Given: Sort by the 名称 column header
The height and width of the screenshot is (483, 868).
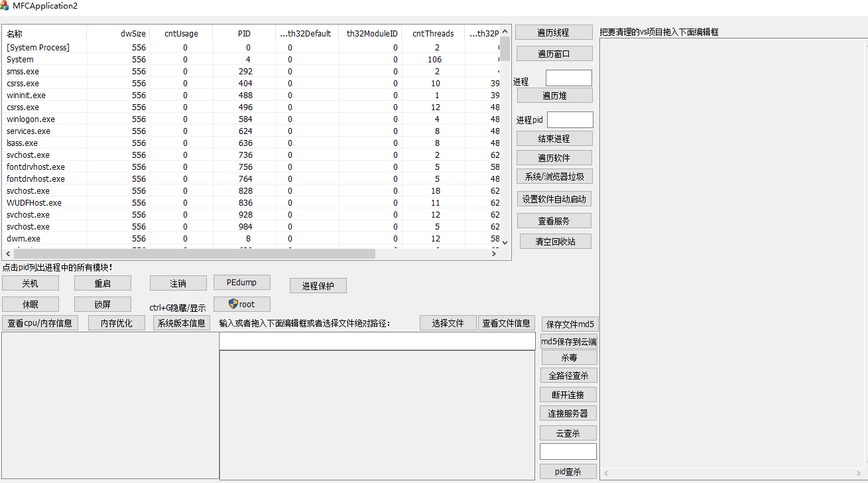Looking at the screenshot, I should pos(44,33).
